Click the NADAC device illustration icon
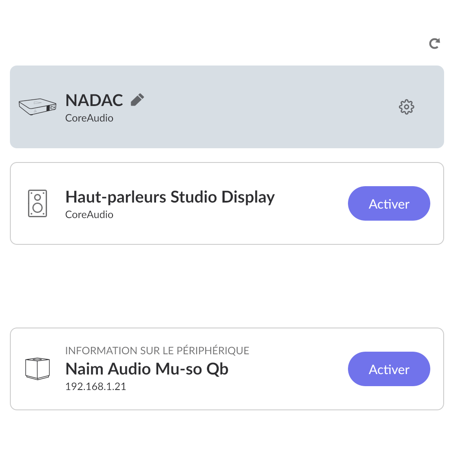 click(38, 106)
